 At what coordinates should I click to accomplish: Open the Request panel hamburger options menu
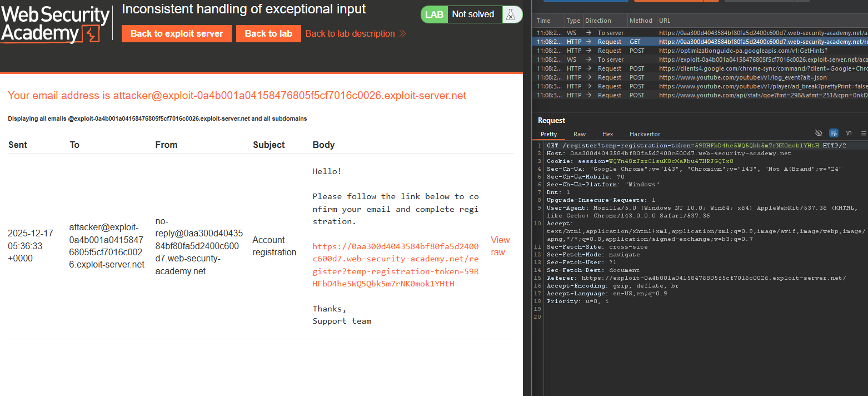[x=863, y=133]
